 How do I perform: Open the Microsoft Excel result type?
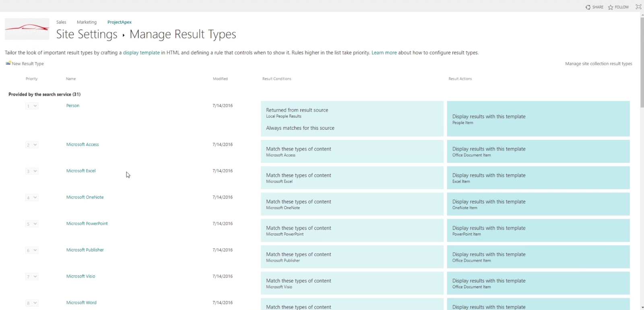click(81, 171)
